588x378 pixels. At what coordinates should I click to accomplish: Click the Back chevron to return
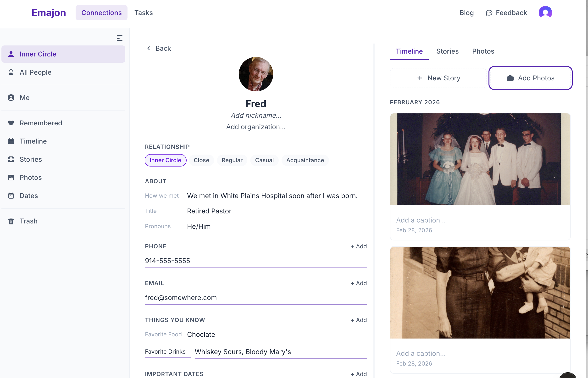(149, 48)
